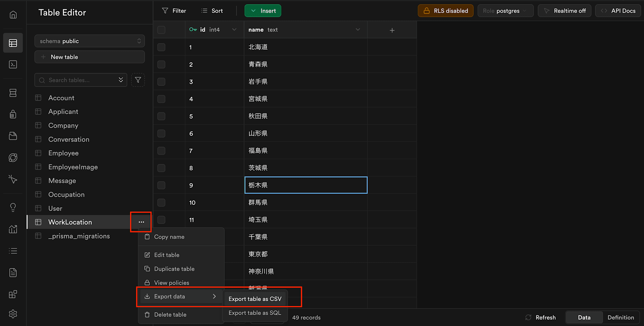The width and height of the screenshot is (644, 326).
Task: Open the Home icon in sidebar
Action: [13, 15]
